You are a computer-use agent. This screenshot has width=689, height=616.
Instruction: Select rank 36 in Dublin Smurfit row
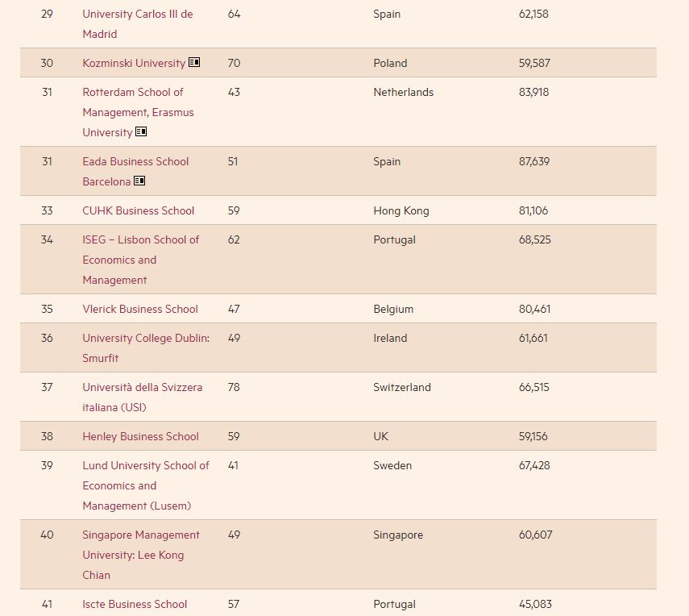coord(47,339)
